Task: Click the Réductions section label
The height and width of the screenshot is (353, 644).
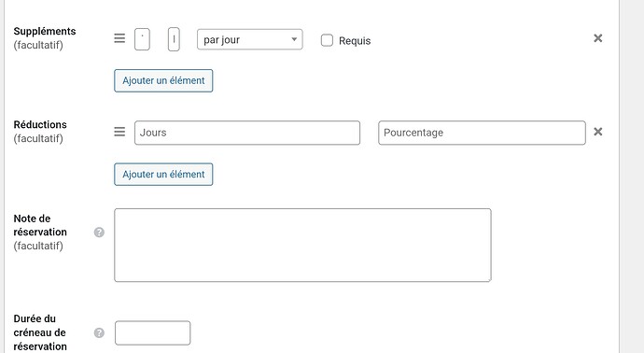Action: (x=40, y=124)
